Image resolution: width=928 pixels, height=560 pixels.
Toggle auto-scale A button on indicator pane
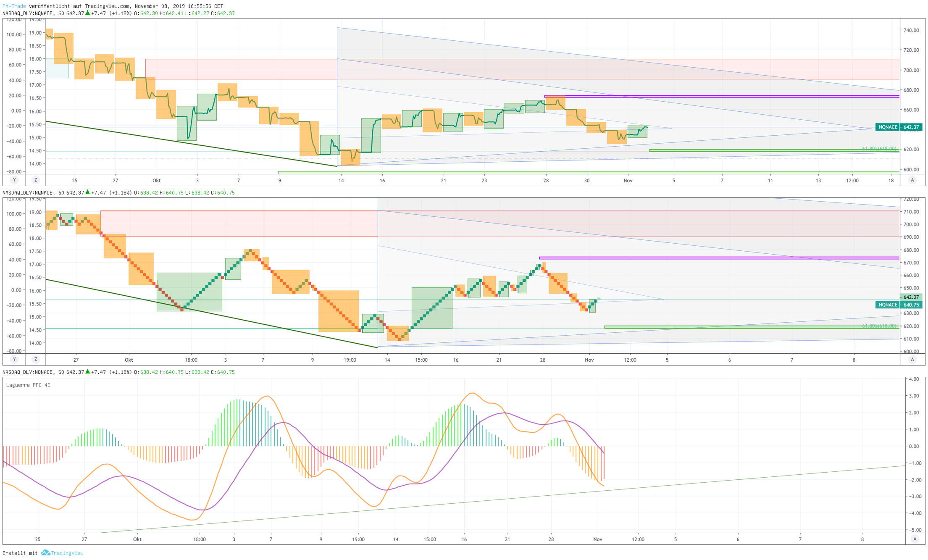point(915,539)
